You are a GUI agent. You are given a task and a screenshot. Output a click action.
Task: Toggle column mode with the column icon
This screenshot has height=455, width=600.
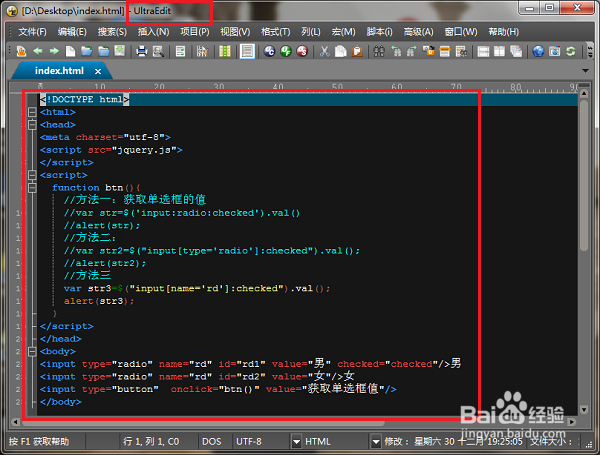[x=225, y=51]
